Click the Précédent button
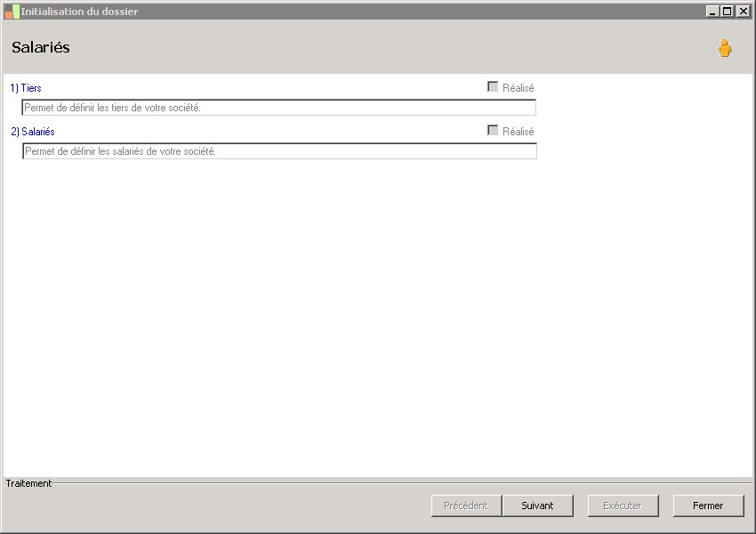The width and height of the screenshot is (756, 534). 466,506
